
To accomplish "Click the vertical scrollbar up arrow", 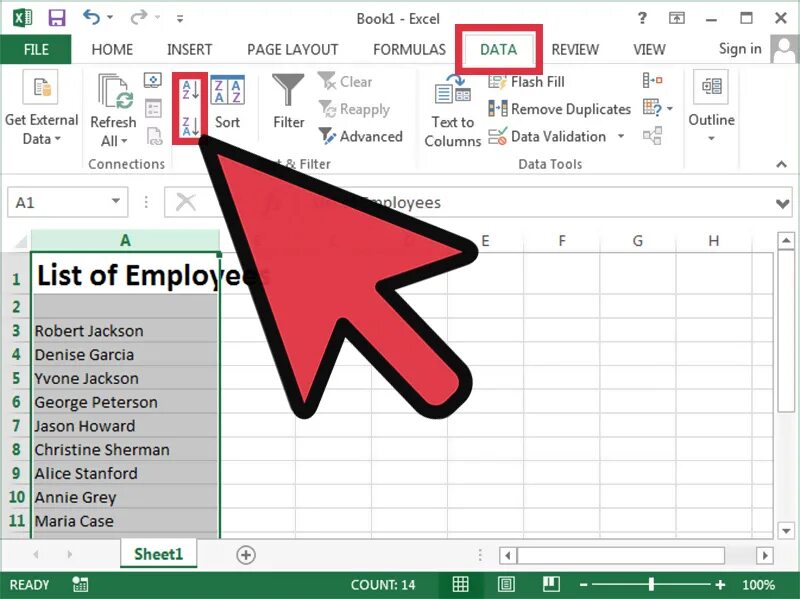I will click(786, 240).
